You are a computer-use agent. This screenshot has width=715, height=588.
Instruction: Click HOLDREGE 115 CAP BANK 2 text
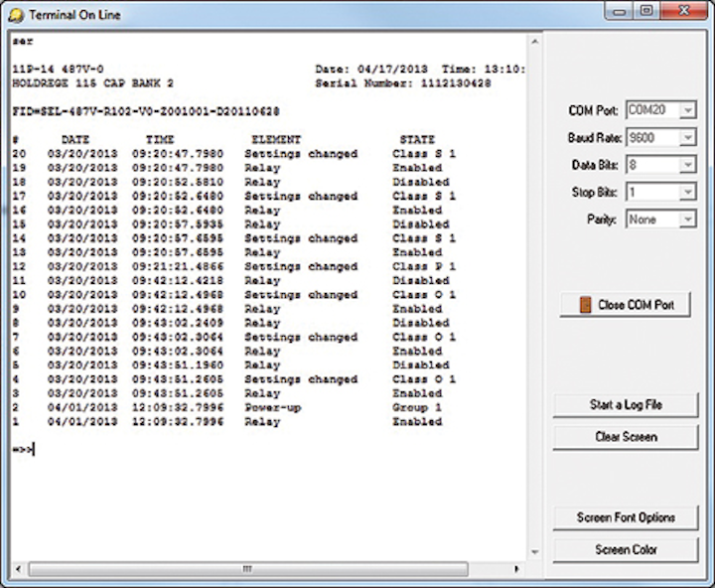pyautogui.click(x=92, y=83)
